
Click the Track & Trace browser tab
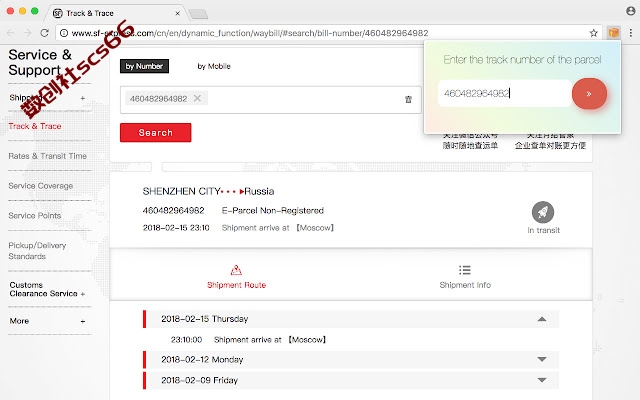[x=116, y=13]
